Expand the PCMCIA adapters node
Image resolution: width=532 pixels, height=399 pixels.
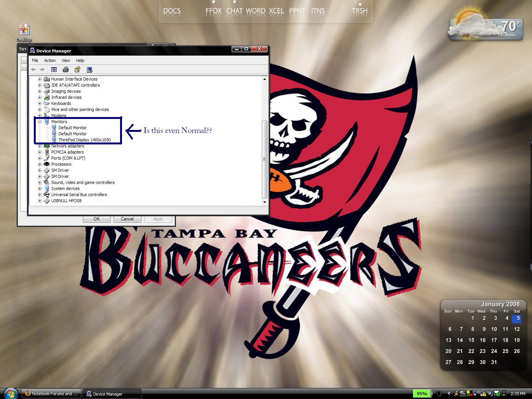pos(40,152)
